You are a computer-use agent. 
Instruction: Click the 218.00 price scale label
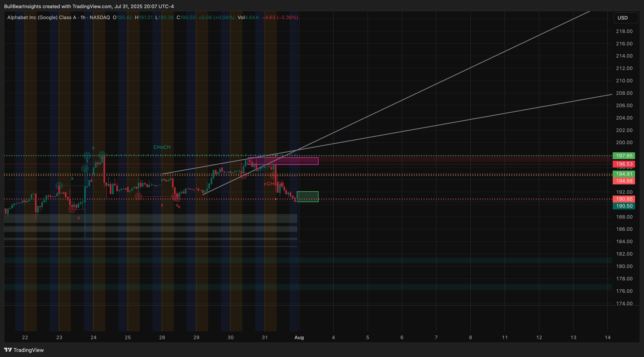pos(624,31)
